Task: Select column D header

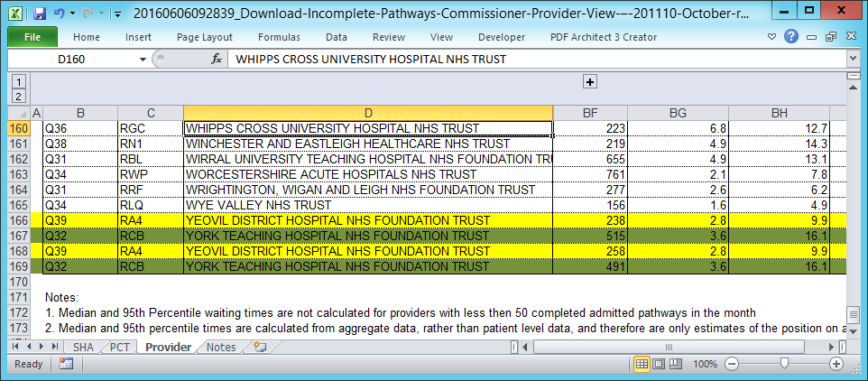Action: pos(368,113)
